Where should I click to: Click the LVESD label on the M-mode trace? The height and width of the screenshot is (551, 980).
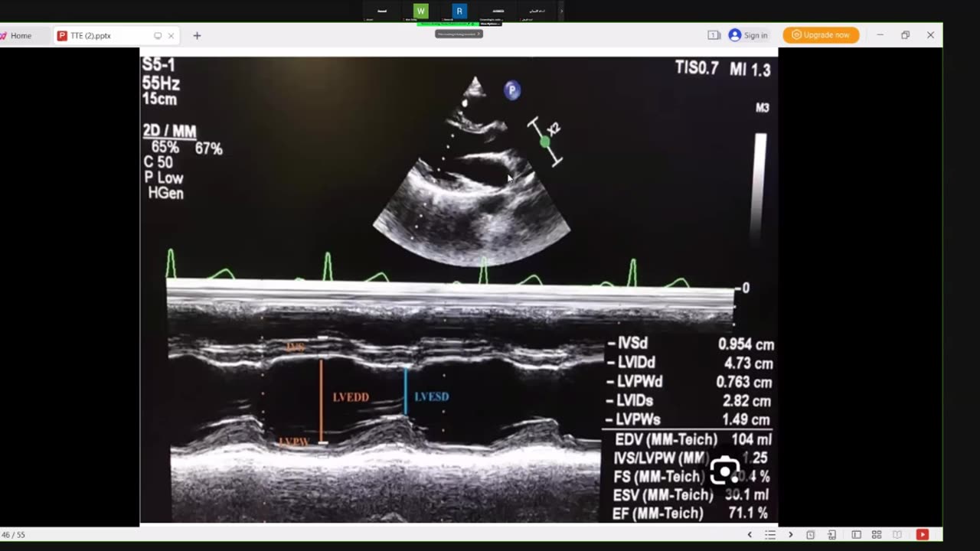coord(431,396)
